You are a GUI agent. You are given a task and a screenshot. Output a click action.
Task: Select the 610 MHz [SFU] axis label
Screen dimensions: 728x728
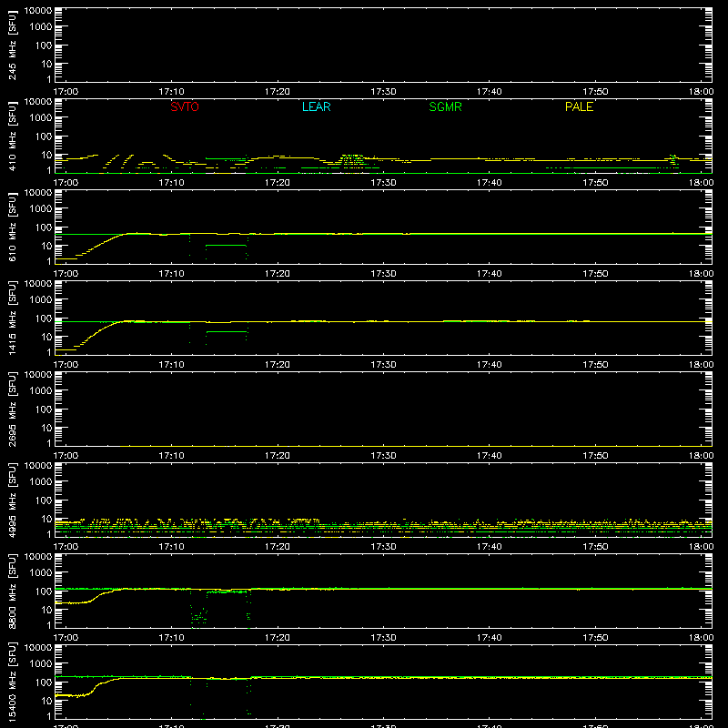[12, 227]
